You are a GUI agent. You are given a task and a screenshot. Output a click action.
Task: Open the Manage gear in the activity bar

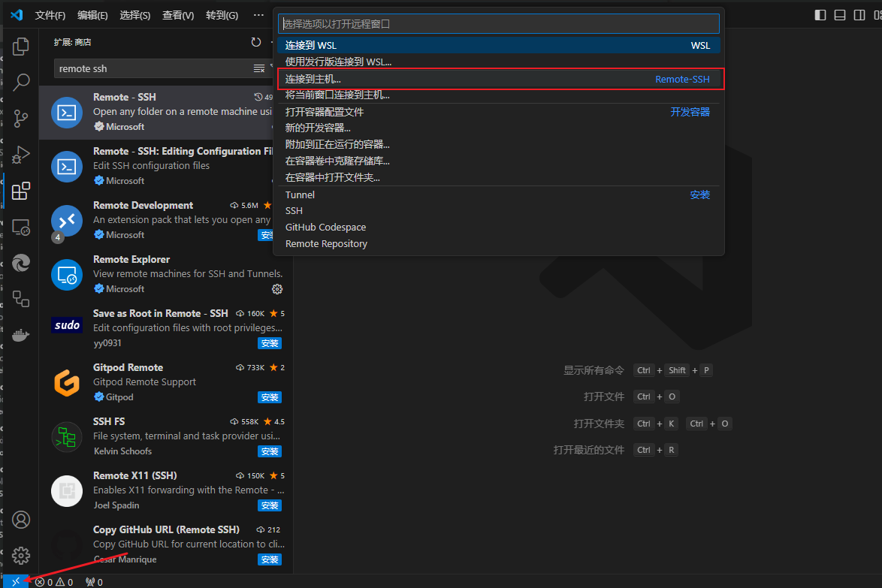(21, 556)
